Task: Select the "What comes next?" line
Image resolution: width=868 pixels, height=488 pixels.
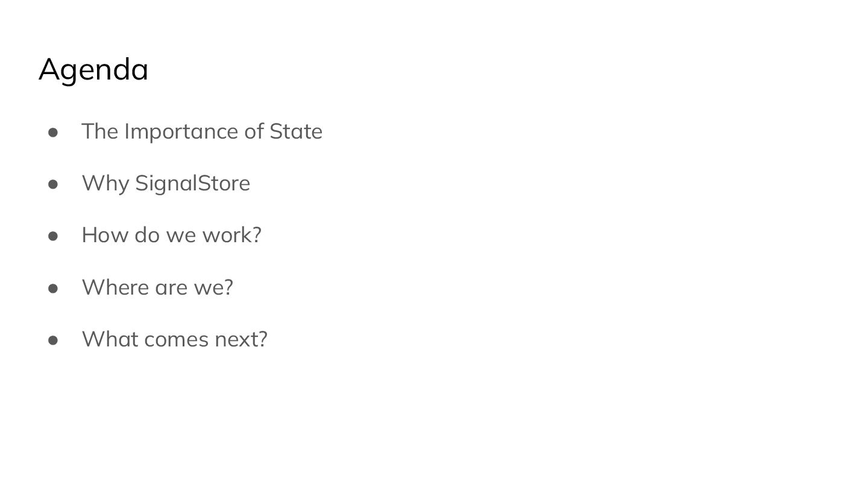Action: pyautogui.click(x=175, y=339)
